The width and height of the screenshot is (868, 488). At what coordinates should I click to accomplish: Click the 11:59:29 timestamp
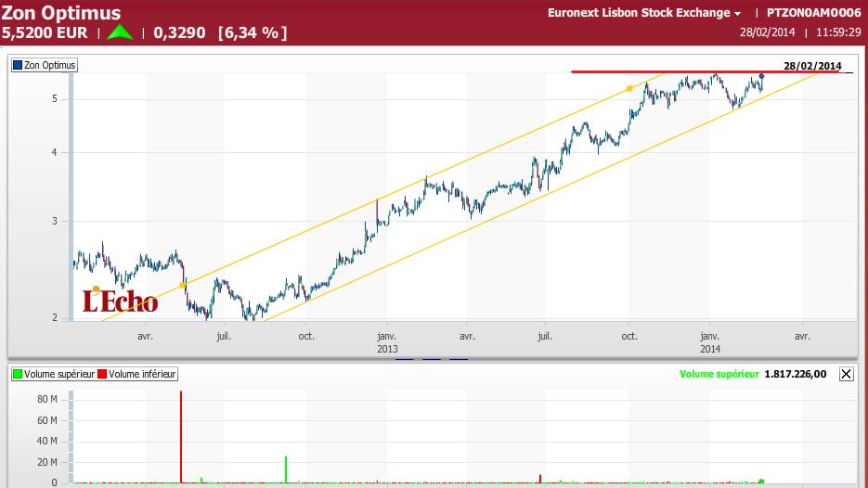point(838,32)
